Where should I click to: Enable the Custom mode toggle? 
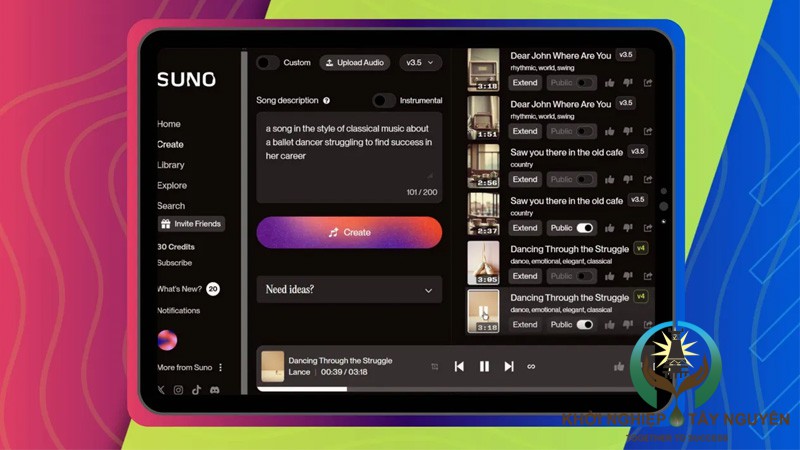(267, 63)
